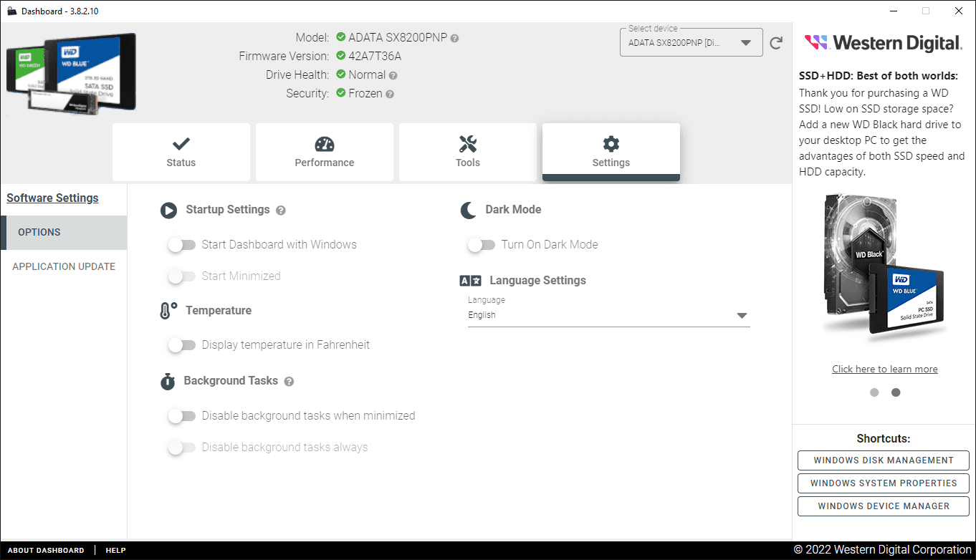This screenshot has width=976, height=560.
Task: Select the second ad carousel dot
Action: tap(896, 392)
